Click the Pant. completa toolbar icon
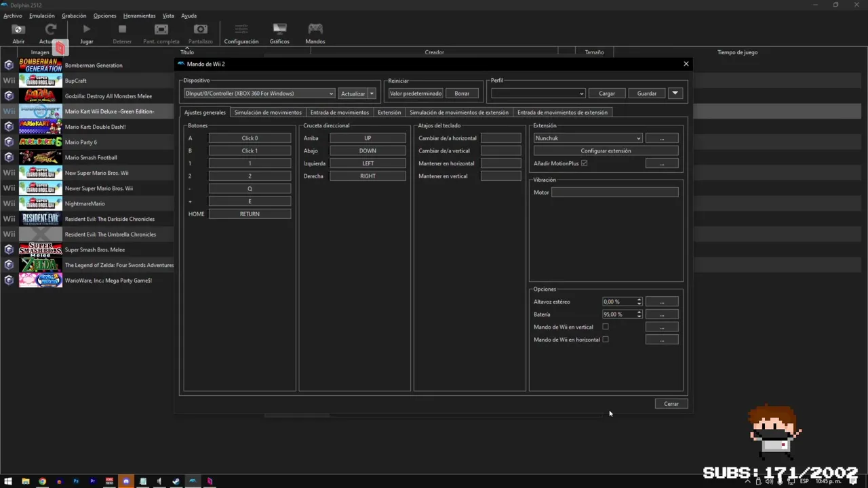The image size is (868, 488). 161,29
